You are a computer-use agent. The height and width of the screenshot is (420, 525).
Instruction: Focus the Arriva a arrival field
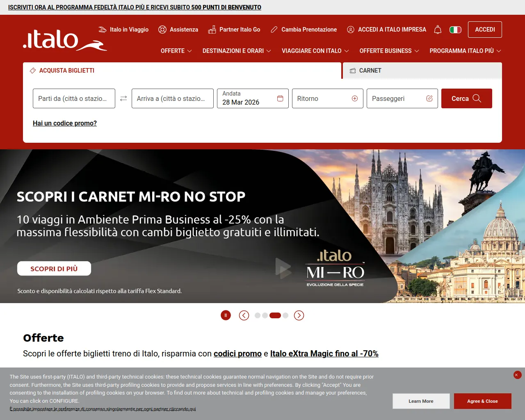click(173, 98)
